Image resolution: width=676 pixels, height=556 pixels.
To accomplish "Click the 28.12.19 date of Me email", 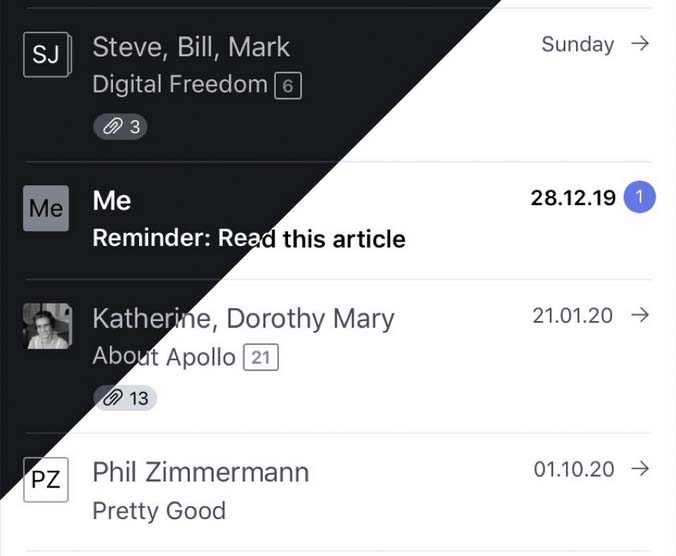I will point(573,198).
